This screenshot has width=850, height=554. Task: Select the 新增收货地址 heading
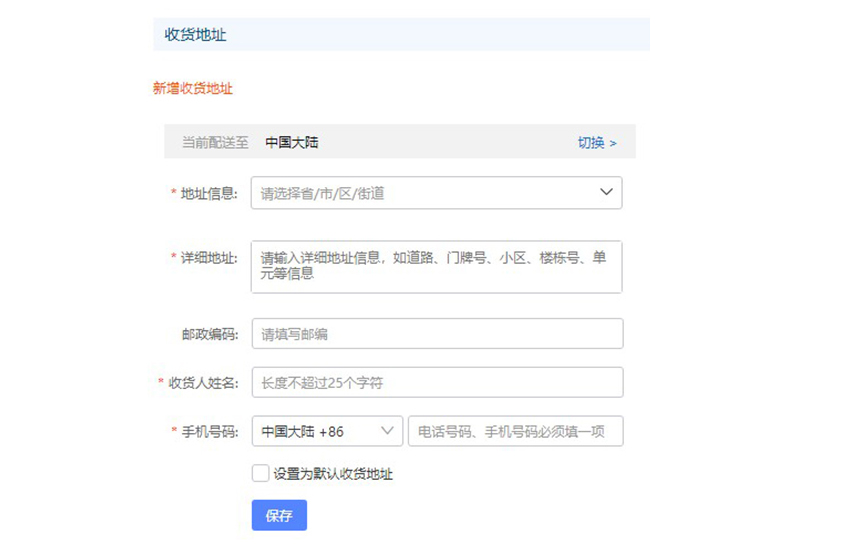(192, 88)
